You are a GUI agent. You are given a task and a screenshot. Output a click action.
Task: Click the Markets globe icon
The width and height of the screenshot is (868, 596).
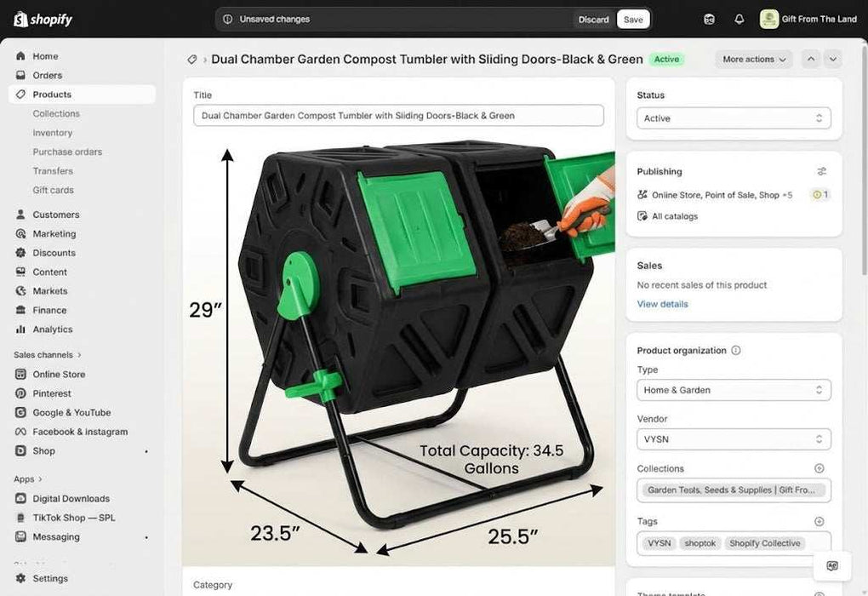(x=20, y=291)
